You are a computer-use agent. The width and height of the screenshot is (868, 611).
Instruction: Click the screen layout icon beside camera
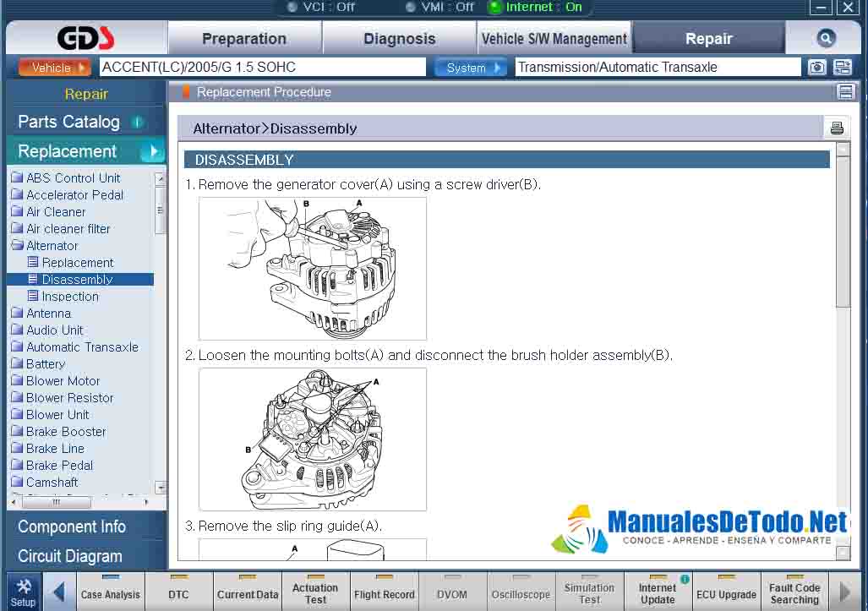tap(842, 68)
